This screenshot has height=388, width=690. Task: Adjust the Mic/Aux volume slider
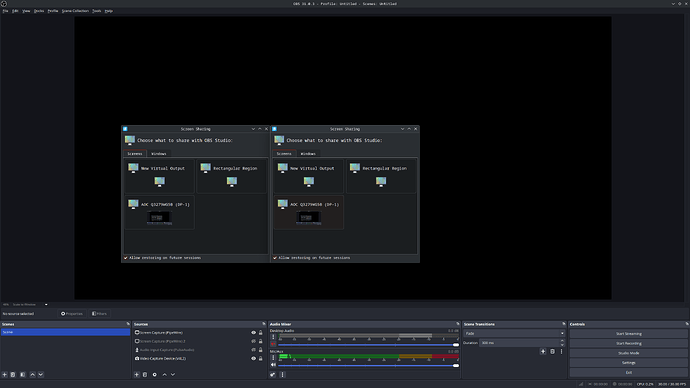[x=369, y=365]
